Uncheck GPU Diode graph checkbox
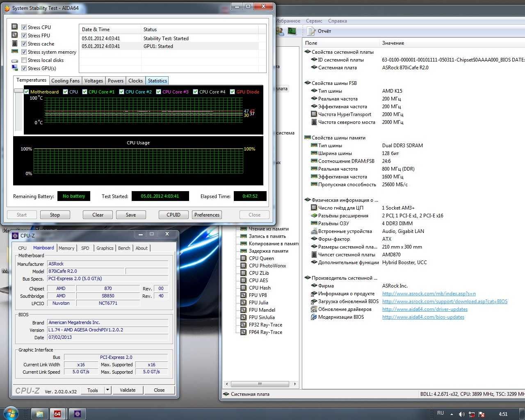This screenshot has height=420, width=525. 233,92
